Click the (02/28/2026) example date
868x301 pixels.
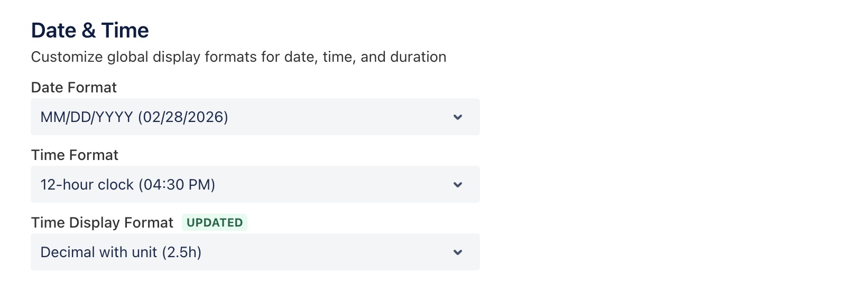coord(183,117)
